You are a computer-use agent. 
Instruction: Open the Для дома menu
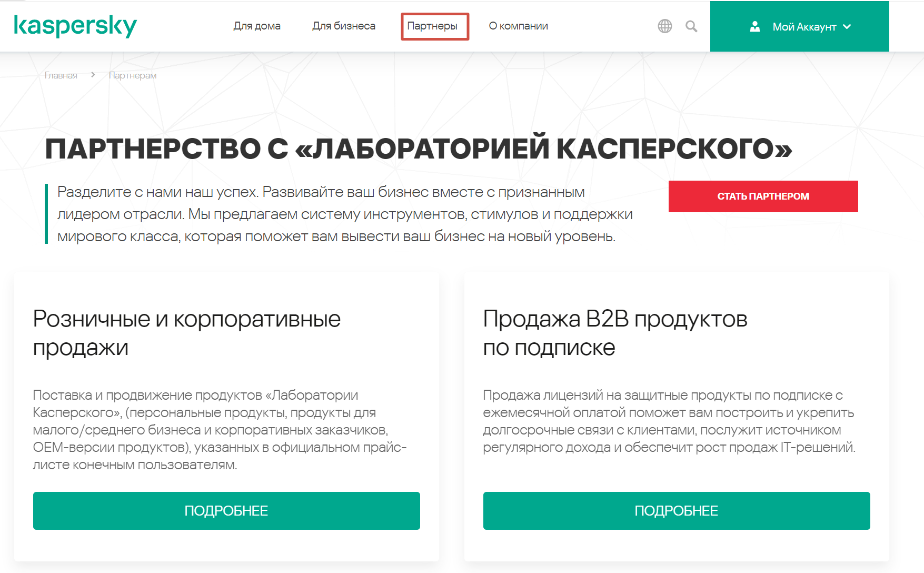click(257, 26)
